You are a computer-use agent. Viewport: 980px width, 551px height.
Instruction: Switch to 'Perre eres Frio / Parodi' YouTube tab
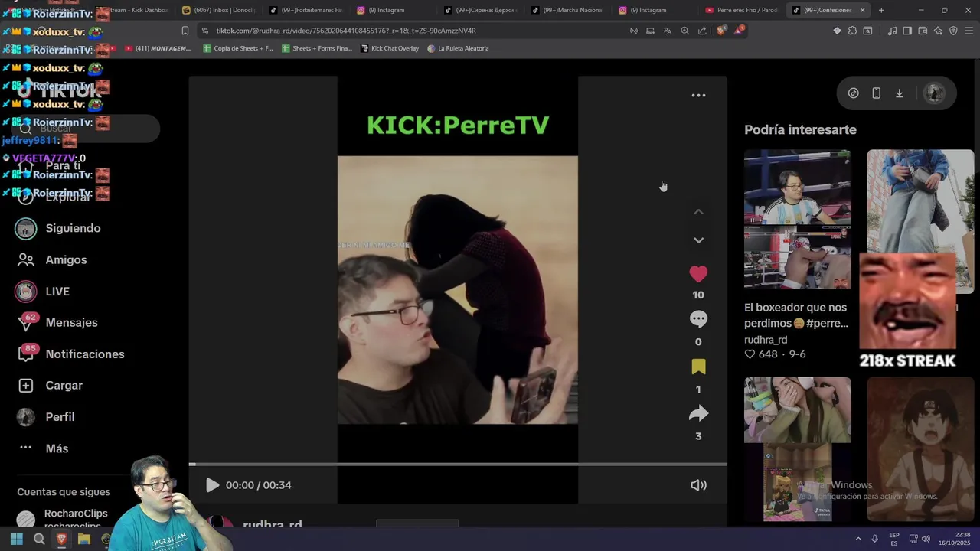741,10
